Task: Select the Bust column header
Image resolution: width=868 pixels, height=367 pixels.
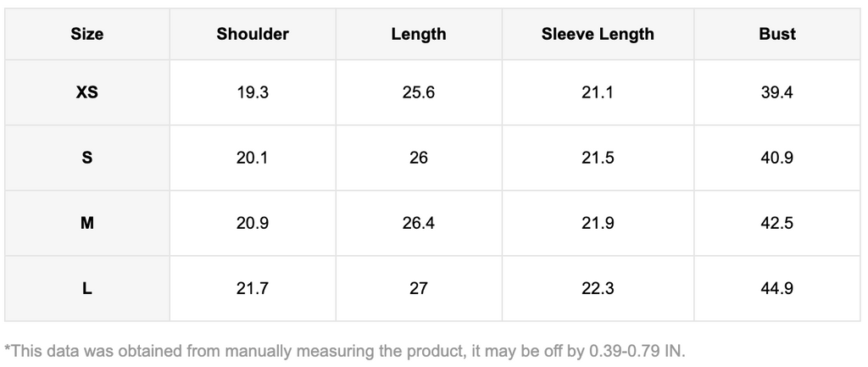Action: point(777,35)
